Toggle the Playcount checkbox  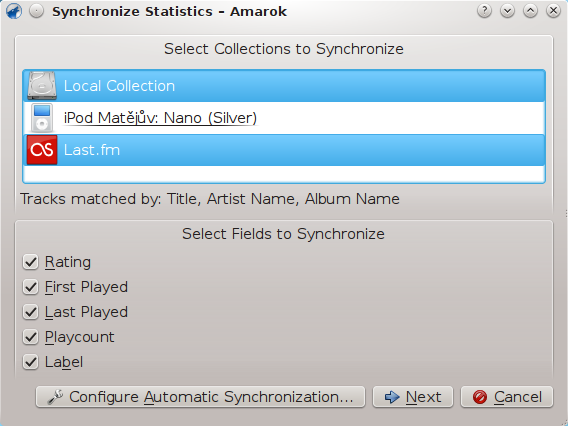coord(30,337)
